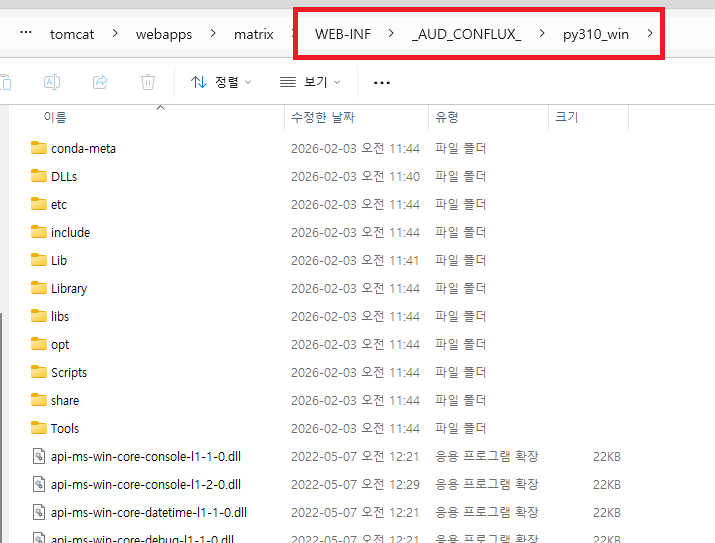Click api-ms-win-core-console-l1-1-0.dll file icon

[39, 456]
